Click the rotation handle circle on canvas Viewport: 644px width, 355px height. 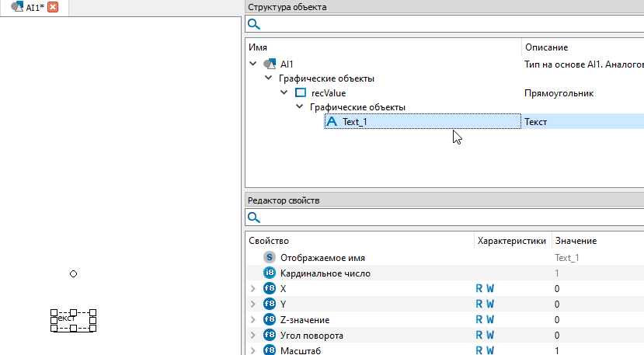[74, 274]
